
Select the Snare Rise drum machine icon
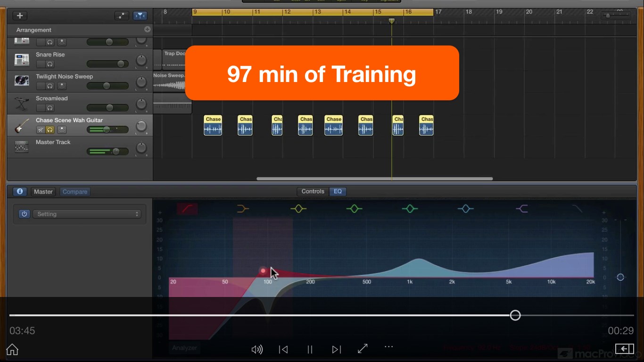coord(21,59)
